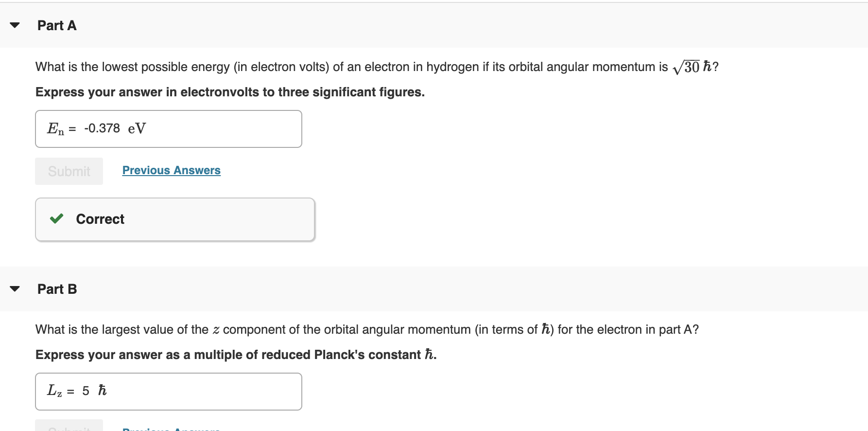Image resolution: width=868 pixels, height=431 pixels.
Task: Click the Part A section header
Action: (57, 25)
